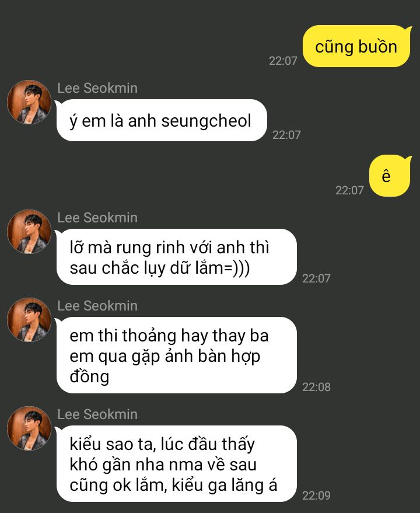
Task: Tap message "em thi thoảng hay thay ba"
Action: click(176, 355)
